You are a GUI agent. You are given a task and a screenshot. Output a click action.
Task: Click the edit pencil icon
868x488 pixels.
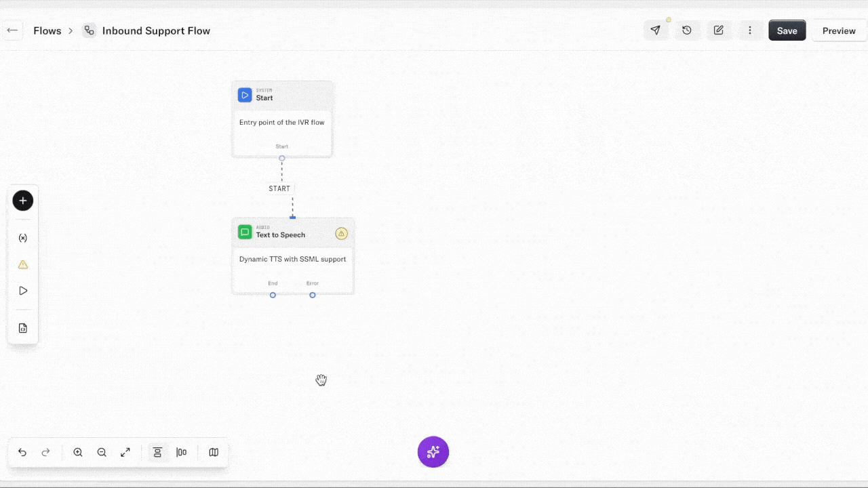(719, 30)
